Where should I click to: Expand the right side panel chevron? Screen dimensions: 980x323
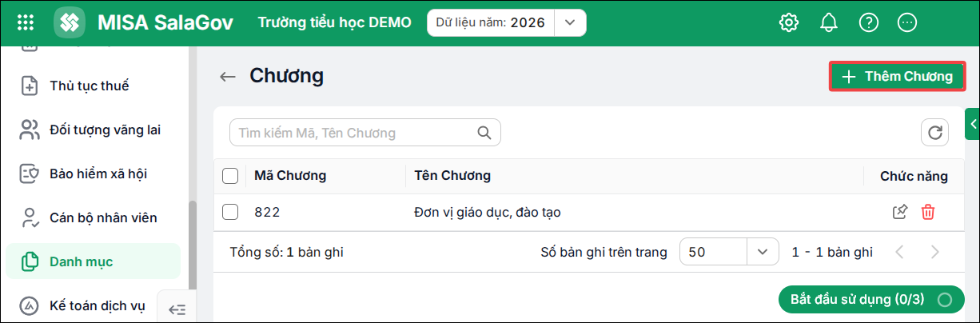[x=973, y=123]
